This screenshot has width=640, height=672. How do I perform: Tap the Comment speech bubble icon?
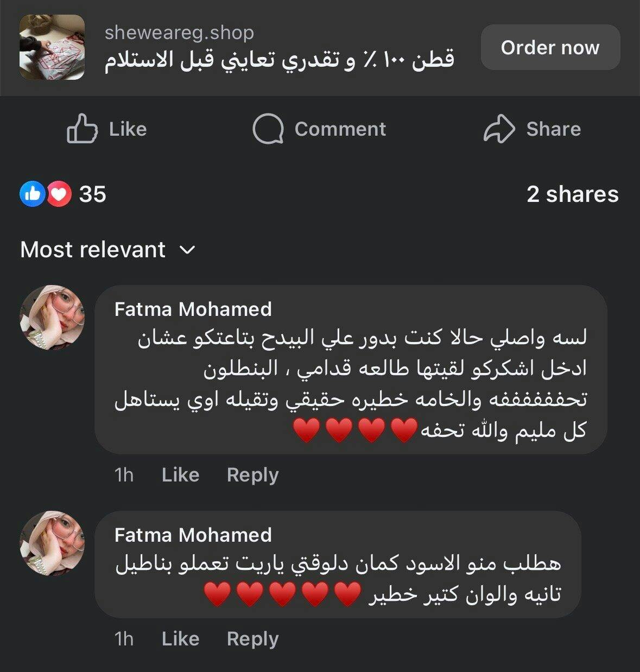(268, 129)
